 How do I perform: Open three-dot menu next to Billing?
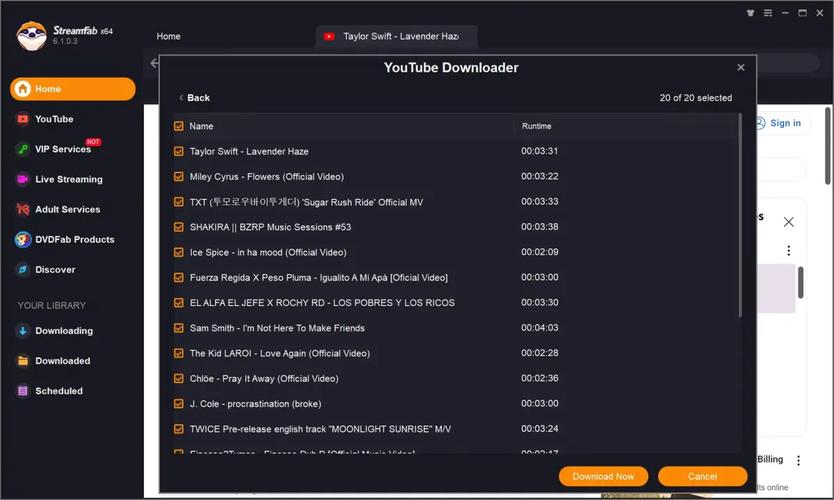click(798, 461)
